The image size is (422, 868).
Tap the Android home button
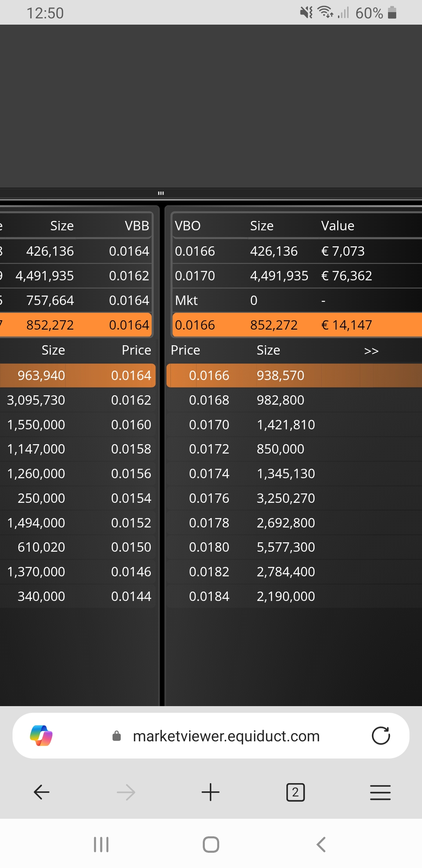(x=211, y=845)
